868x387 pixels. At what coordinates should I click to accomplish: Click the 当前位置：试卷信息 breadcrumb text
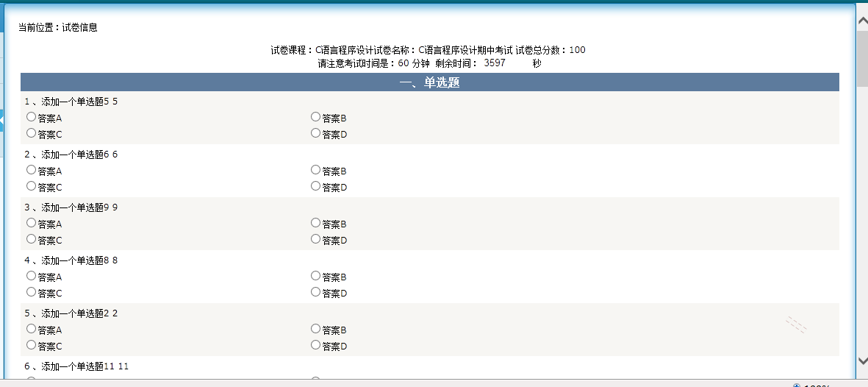pos(58,27)
